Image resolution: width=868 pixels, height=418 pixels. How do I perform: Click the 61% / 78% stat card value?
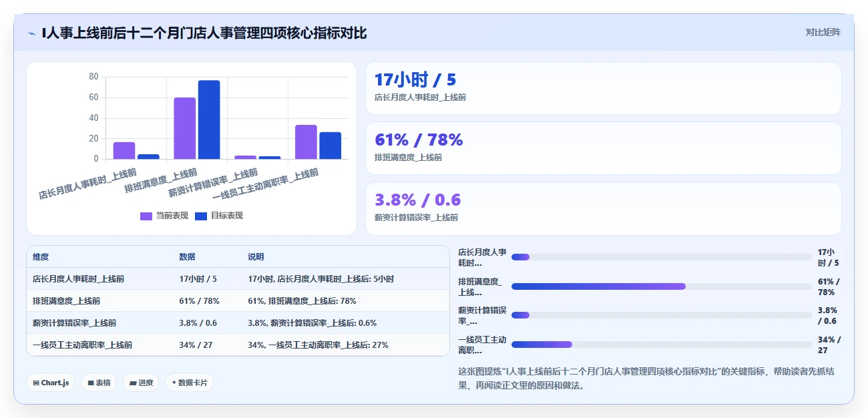[419, 140]
